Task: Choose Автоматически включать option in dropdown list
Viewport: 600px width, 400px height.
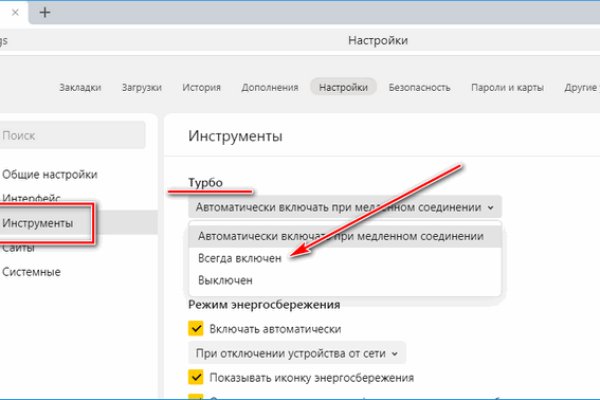Action: [340, 237]
